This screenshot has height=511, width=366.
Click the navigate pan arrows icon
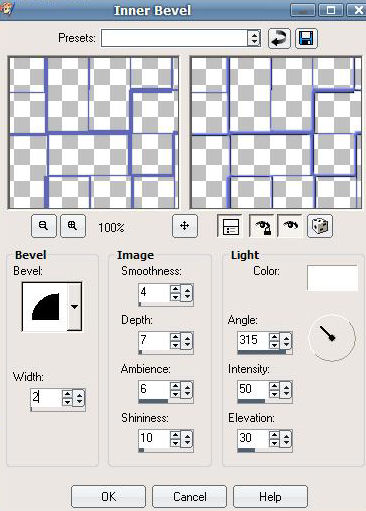coord(185,226)
